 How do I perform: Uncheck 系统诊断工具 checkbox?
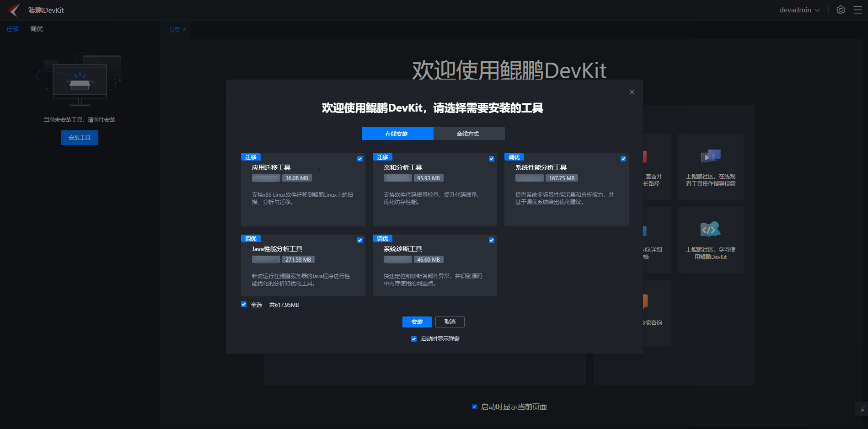492,240
